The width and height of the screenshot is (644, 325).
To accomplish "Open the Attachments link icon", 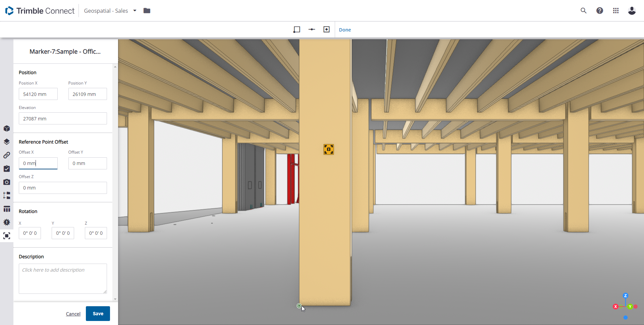I will pos(7,155).
